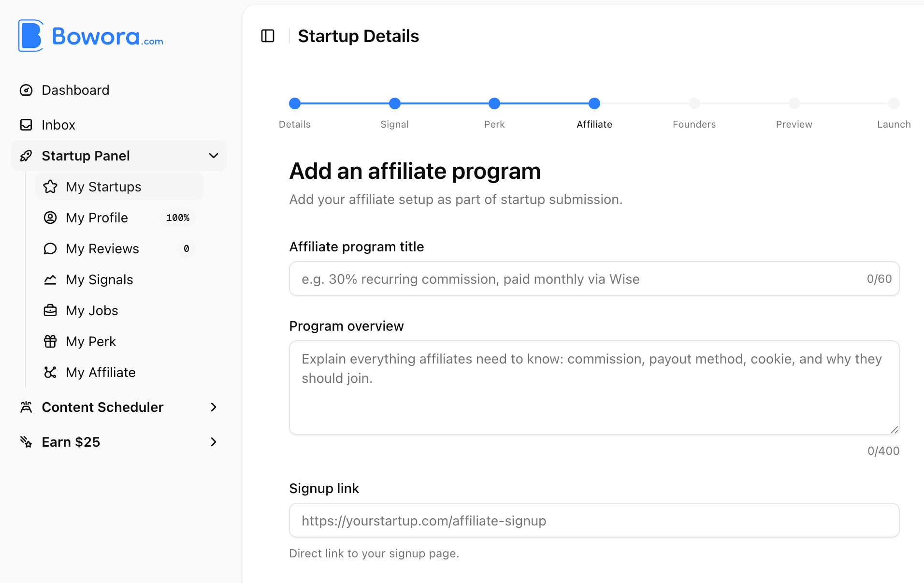Viewport: 924px width, 583px height.
Task: Collapse the Startup Panel chevron
Action: 214,156
